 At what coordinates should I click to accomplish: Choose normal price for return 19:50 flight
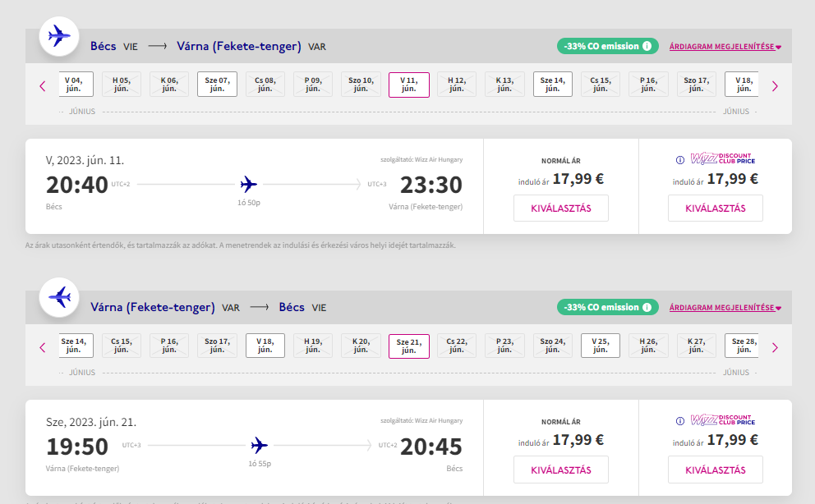point(561,470)
